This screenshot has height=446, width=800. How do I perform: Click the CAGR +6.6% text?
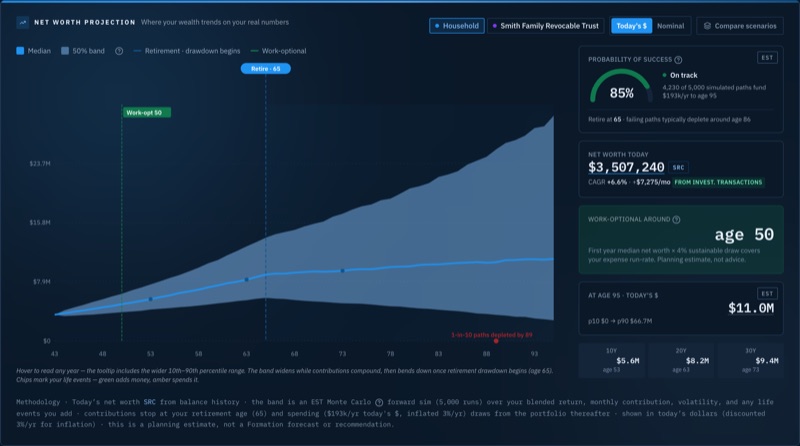[607, 182]
